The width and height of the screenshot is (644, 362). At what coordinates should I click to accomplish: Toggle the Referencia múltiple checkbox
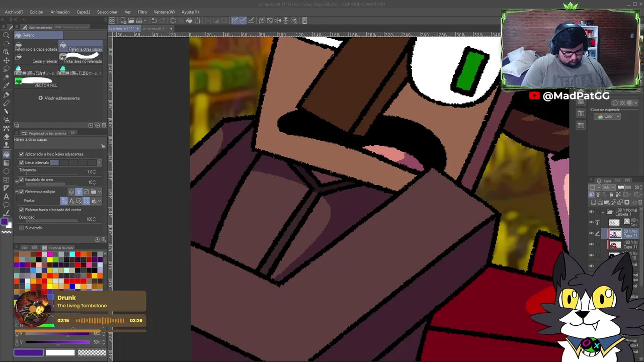[x=21, y=192]
